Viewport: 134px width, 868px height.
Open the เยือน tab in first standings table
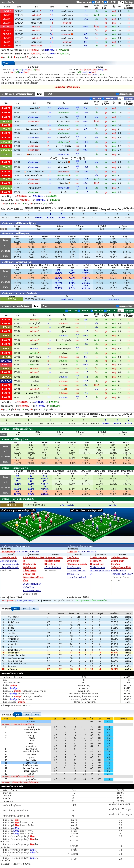34,609
